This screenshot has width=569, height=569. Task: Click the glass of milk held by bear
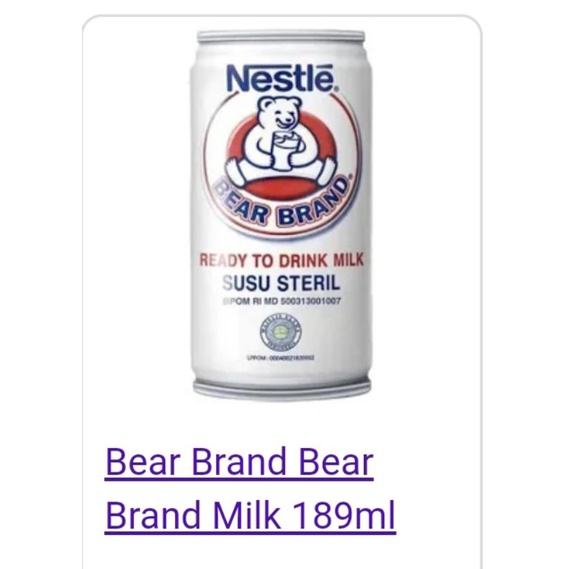pyautogui.click(x=285, y=151)
